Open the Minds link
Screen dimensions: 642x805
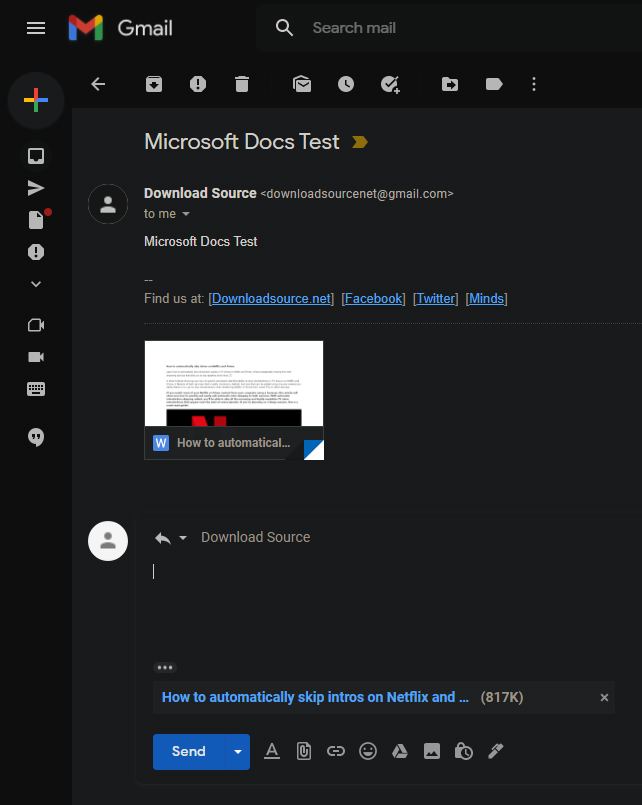click(x=486, y=298)
